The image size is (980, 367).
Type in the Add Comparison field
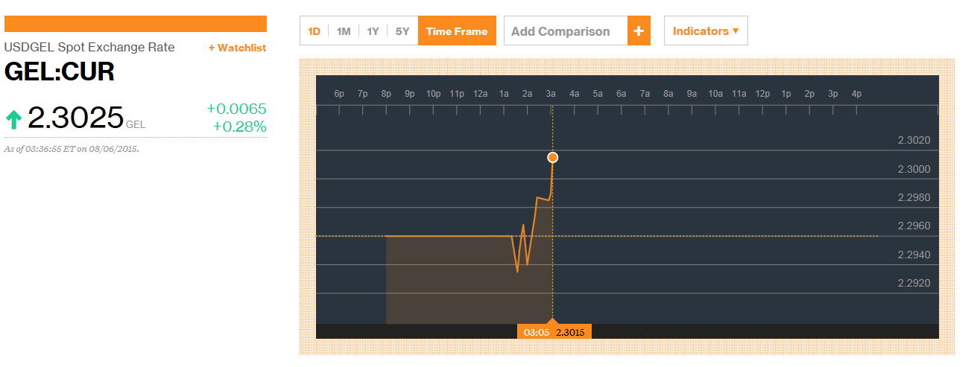[566, 31]
